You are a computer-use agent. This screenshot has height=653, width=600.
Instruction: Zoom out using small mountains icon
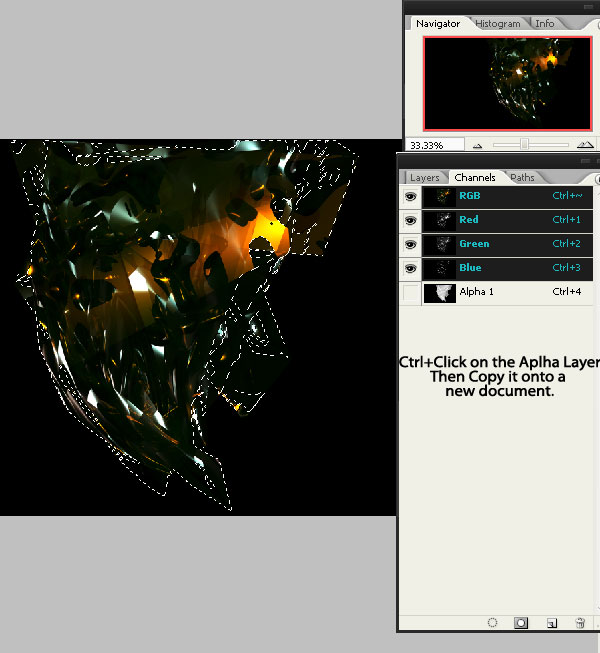click(x=478, y=145)
